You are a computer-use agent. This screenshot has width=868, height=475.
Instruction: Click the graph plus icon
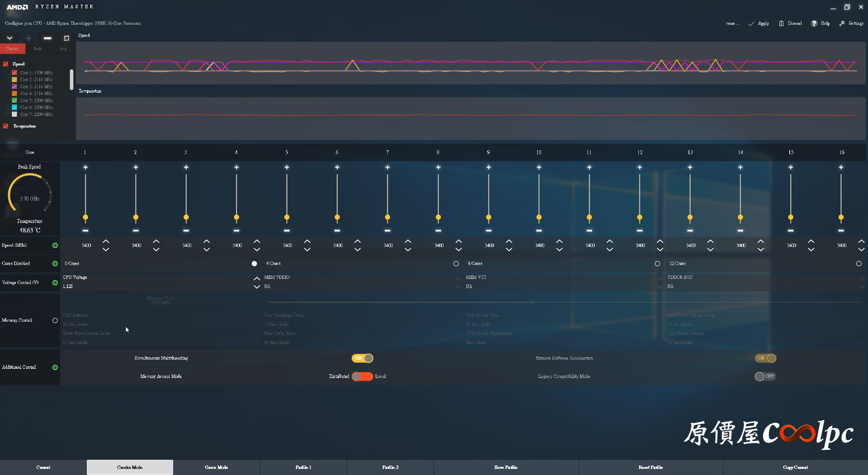point(28,38)
